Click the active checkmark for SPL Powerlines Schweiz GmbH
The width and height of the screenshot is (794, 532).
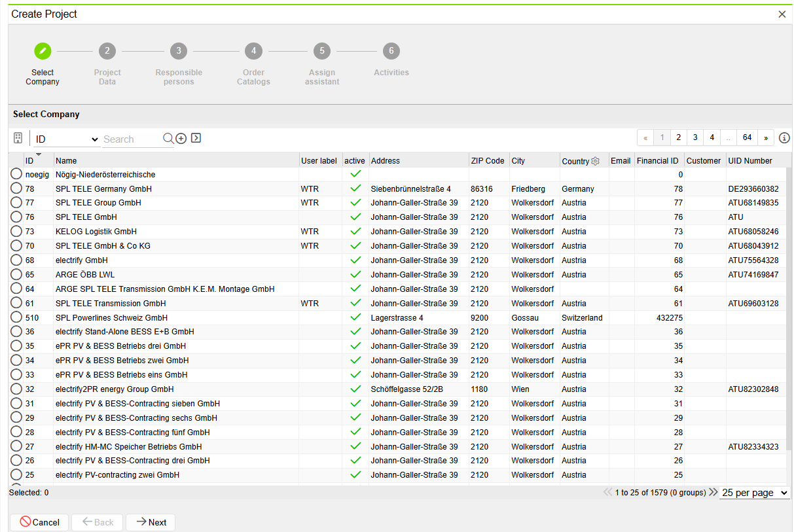click(355, 317)
